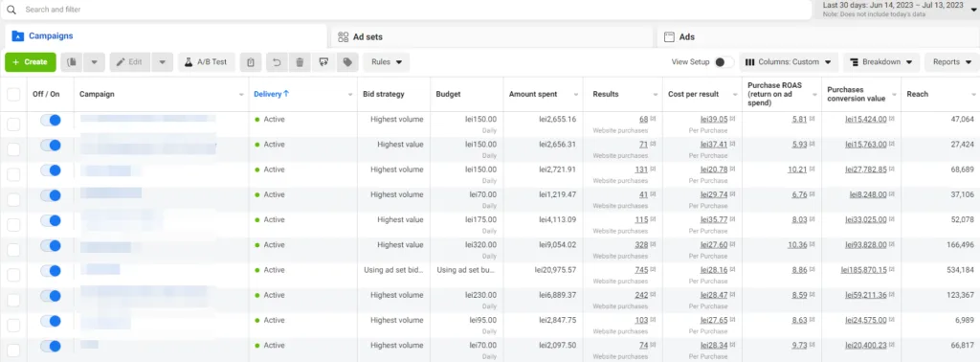Click info icon beside lei93,828.00 value
The width and height of the screenshot is (980, 362).
[892, 244]
